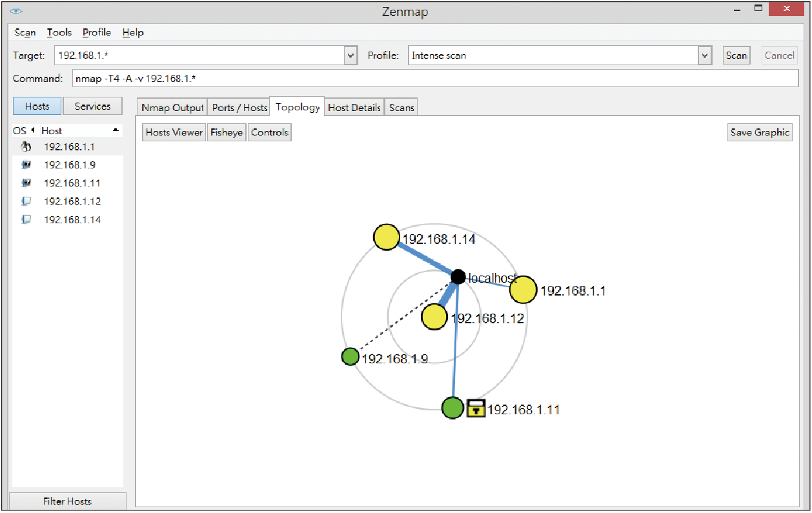Viewport: 812px width, 513px height.
Task: Sort host list by OS column
Action: point(24,130)
